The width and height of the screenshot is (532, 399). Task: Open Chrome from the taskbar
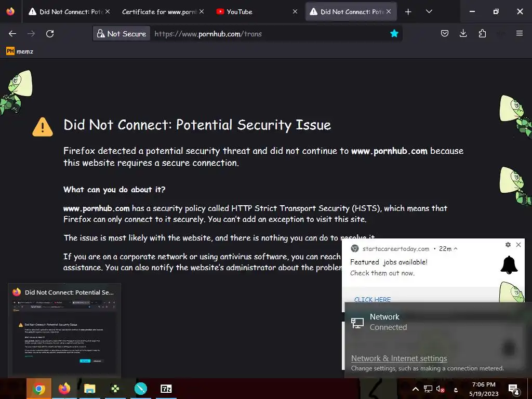[x=39, y=389]
